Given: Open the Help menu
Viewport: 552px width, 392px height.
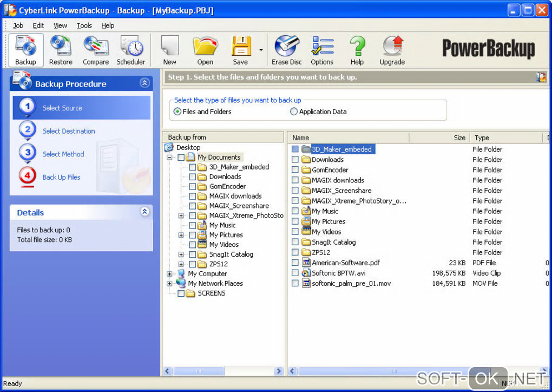Looking at the screenshot, I should coord(108,25).
